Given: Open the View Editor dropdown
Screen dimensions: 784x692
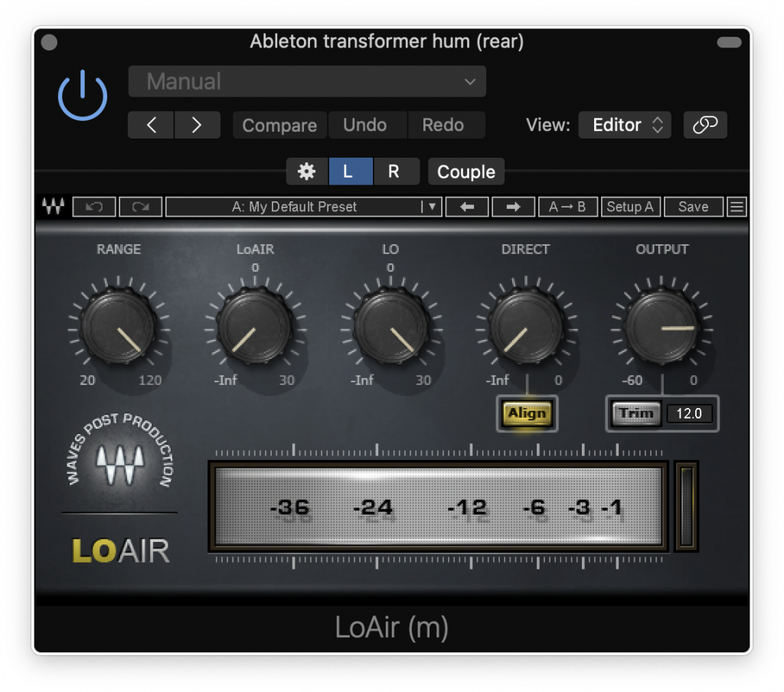Looking at the screenshot, I should (x=625, y=125).
